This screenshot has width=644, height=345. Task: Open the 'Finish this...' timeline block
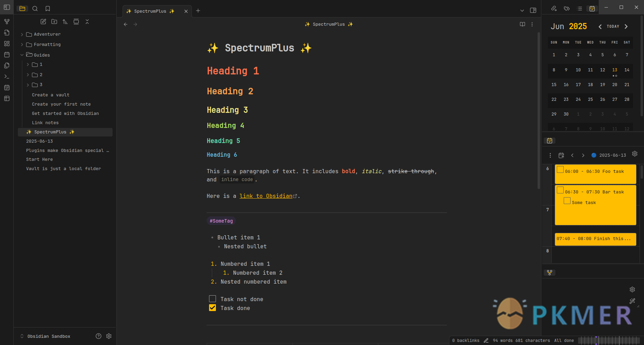[x=596, y=239]
